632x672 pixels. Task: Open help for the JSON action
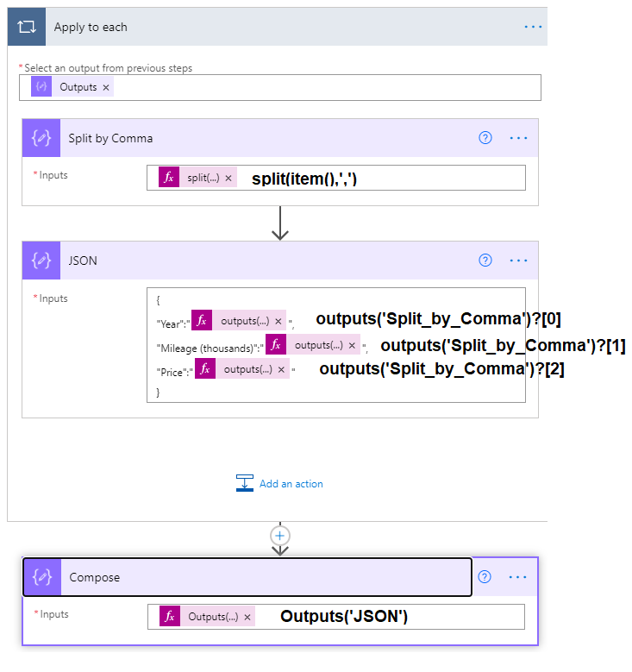click(x=485, y=261)
